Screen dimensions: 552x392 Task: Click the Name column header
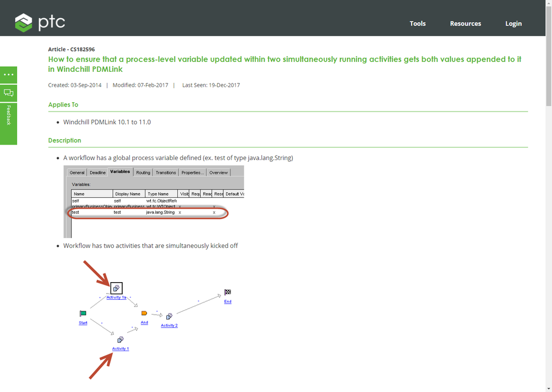92,194
